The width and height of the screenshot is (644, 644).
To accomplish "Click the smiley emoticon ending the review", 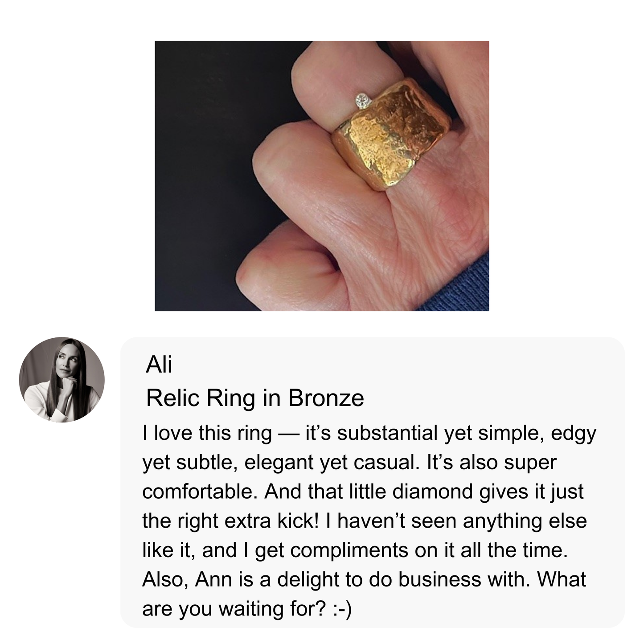I will pos(342,609).
